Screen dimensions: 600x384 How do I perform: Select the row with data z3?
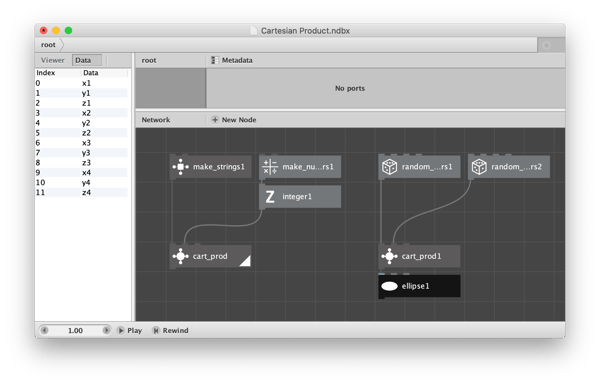click(82, 163)
